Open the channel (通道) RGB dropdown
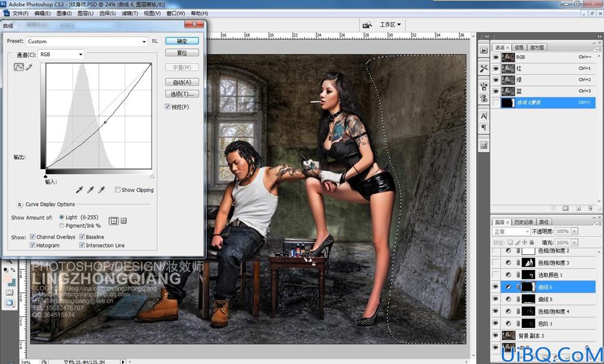Image resolution: width=604 pixels, height=364 pixels. 61,54
